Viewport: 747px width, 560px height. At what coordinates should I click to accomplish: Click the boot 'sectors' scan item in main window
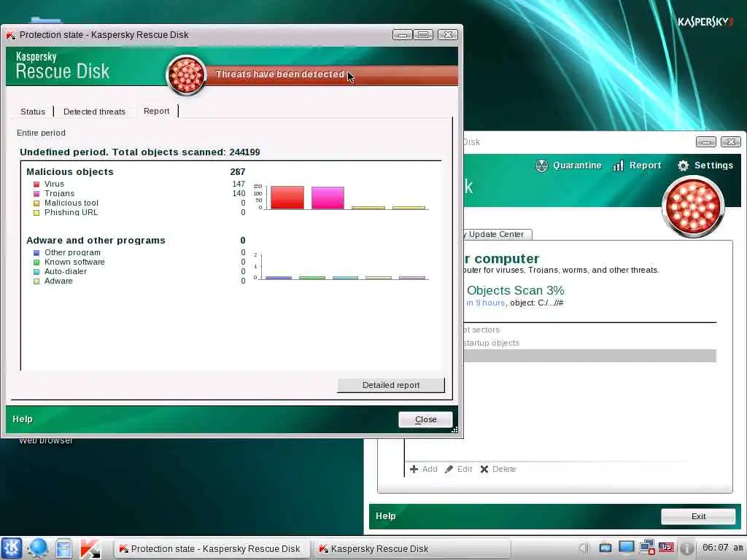tap(481, 330)
